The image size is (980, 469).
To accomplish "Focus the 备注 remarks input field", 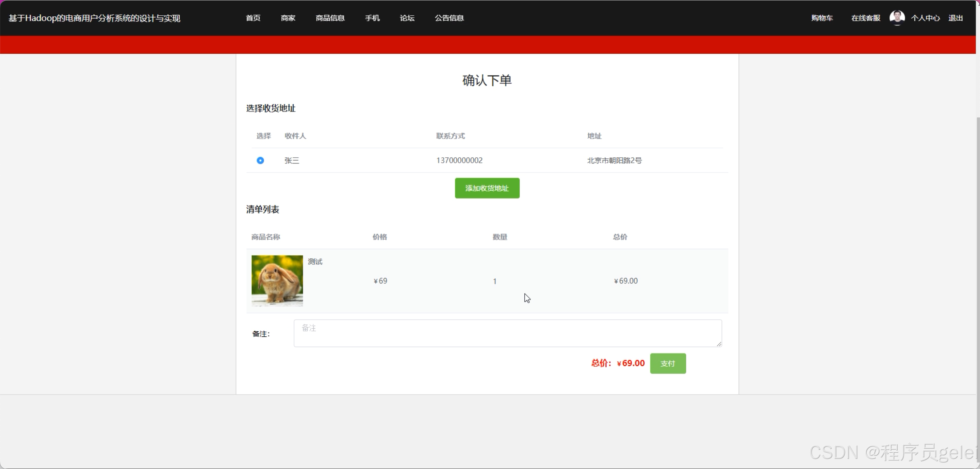I will (x=507, y=333).
